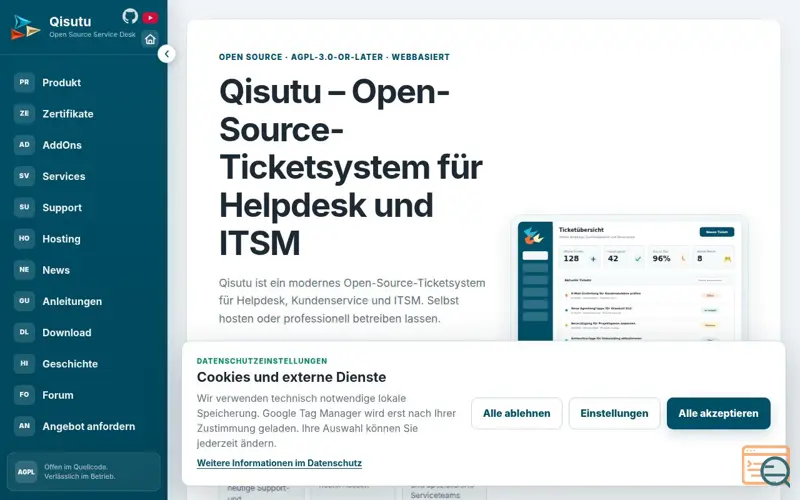Click the HO badge icon beside Hosting
Image resolution: width=800 pixels, height=500 pixels.
[x=24, y=238]
